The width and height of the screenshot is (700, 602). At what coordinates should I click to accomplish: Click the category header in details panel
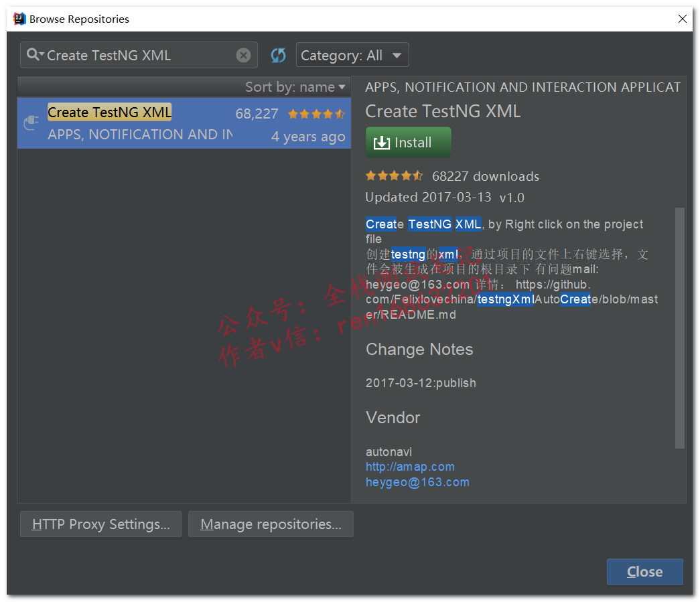click(x=522, y=87)
